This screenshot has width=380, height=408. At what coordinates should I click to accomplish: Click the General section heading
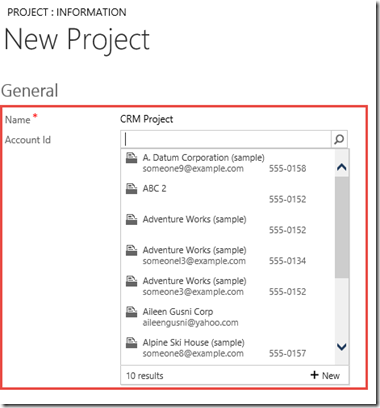[30, 91]
